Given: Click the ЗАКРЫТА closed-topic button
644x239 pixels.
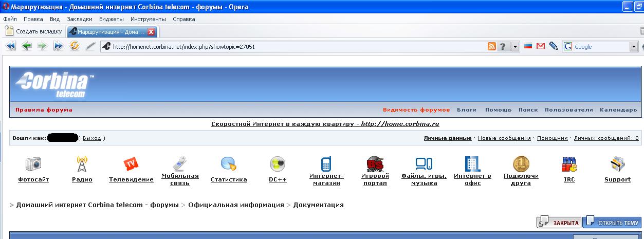Looking at the screenshot, I should coord(559,223).
